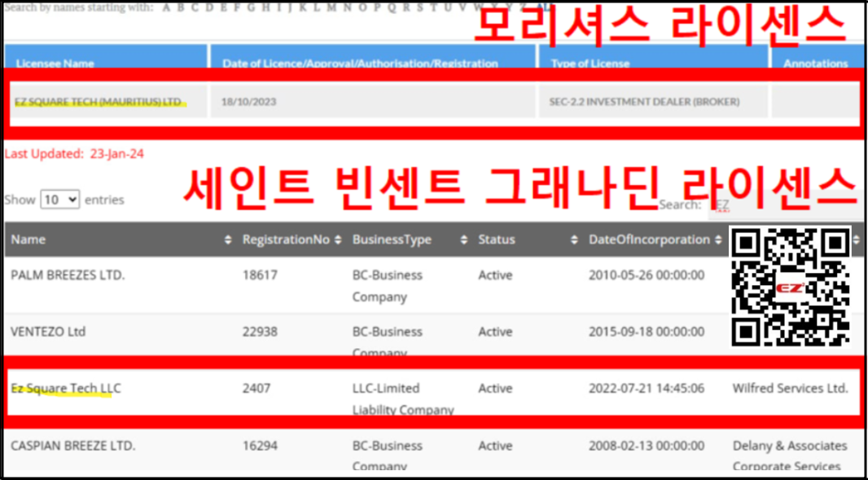This screenshot has height=480, width=868.
Task: Click LLC-Limited Liability Company business type cell
Action: [403, 399]
